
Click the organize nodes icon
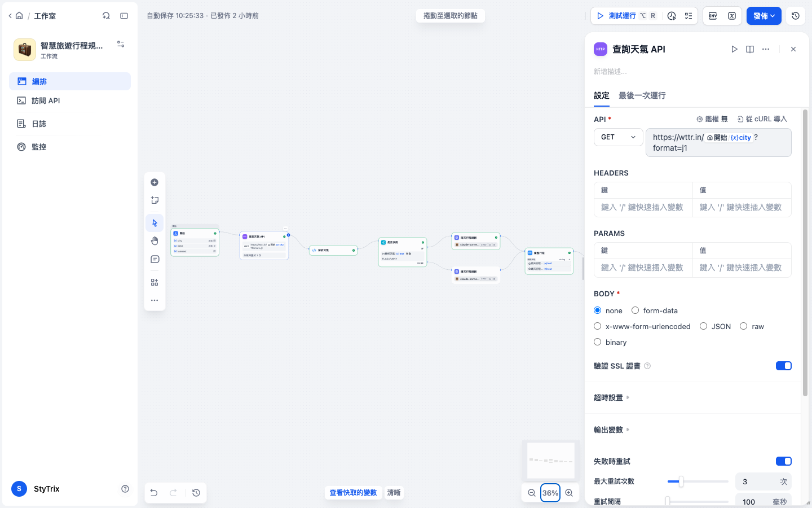tap(155, 282)
